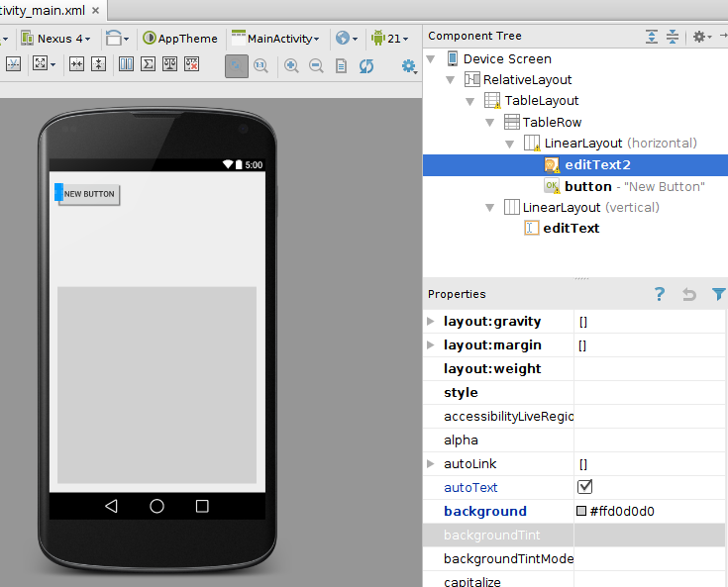Click the distribute weights evenly icon
Viewport: 728px width, 587px height.
(126, 64)
